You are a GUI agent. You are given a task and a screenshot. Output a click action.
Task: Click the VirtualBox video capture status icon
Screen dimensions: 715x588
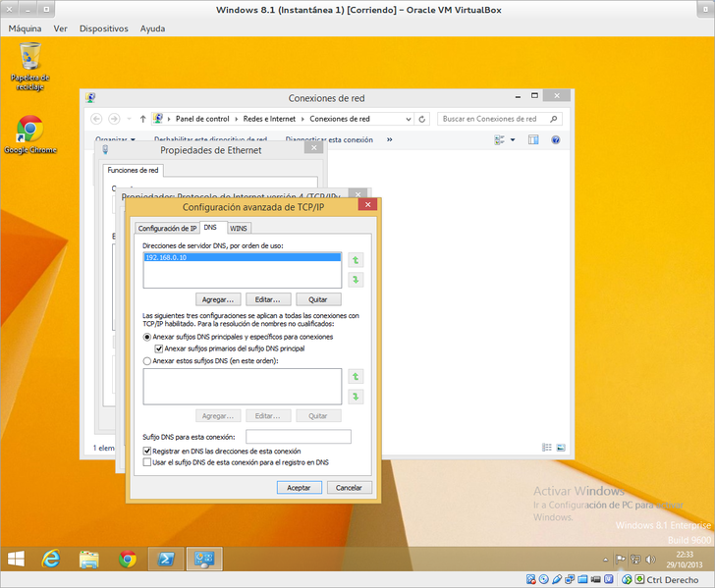[595, 579]
